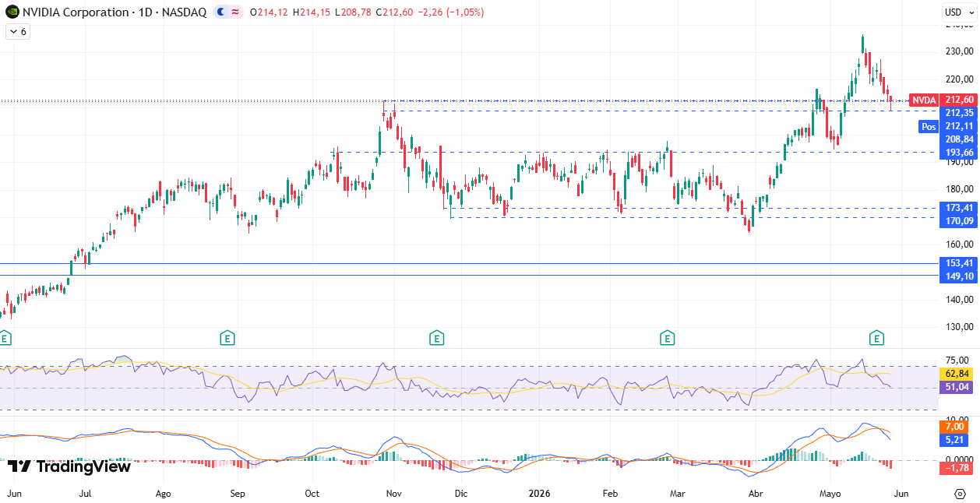The width and height of the screenshot is (980, 503).
Task: Click the 193,66 price level tag
Action: (x=959, y=152)
